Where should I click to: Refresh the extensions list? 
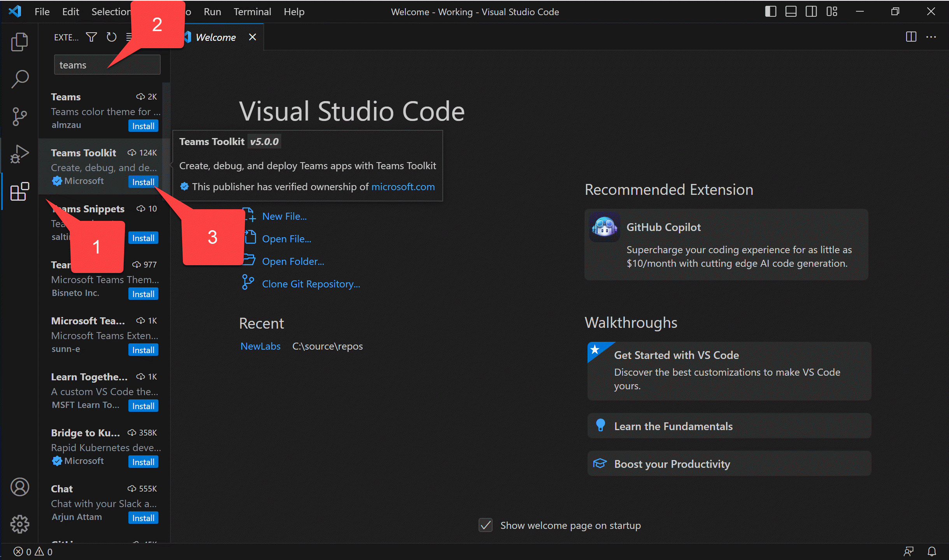click(112, 37)
